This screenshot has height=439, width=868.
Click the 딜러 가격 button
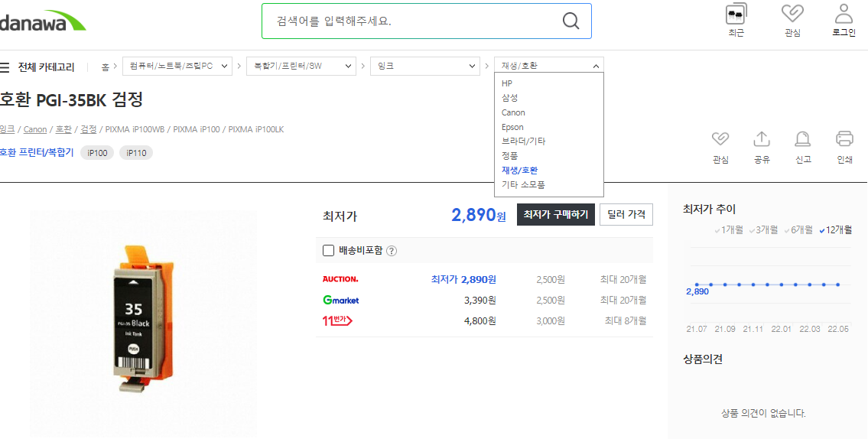click(626, 215)
